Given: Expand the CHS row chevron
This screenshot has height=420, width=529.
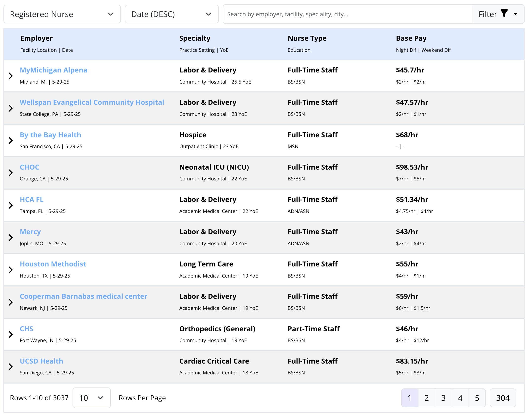Looking at the screenshot, I should [11, 334].
